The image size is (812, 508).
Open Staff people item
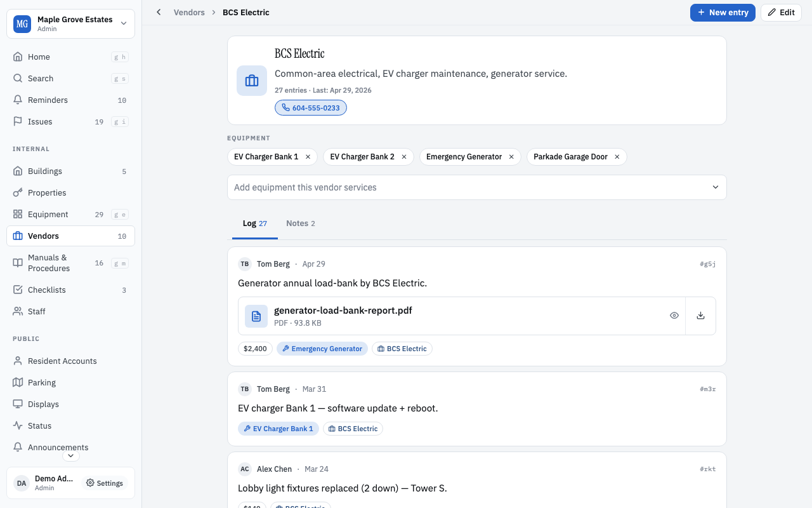[70, 311]
